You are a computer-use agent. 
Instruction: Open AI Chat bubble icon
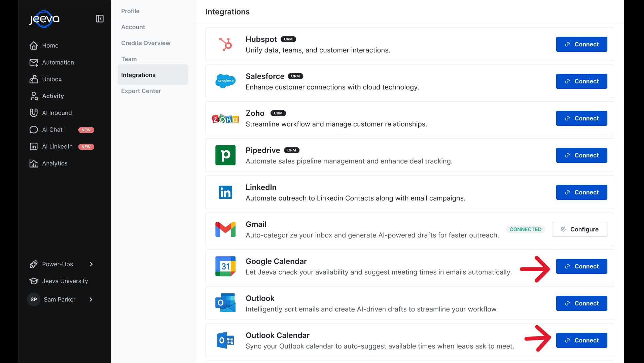pyautogui.click(x=34, y=130)
